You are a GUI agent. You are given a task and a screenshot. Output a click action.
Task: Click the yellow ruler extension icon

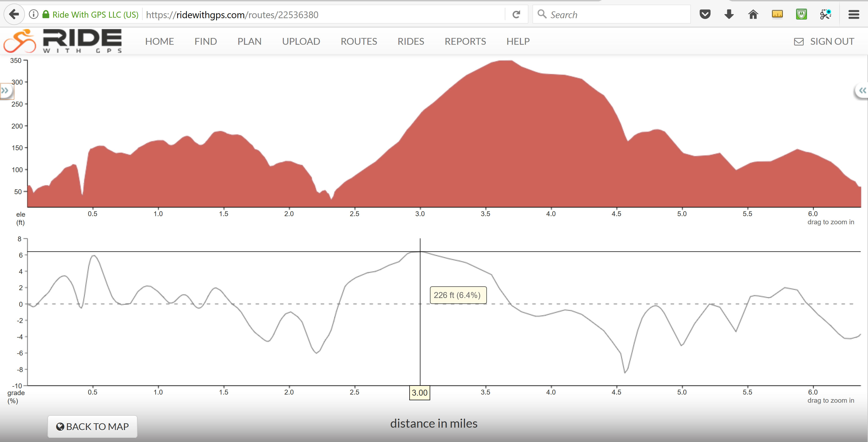[x=777, y=14]
